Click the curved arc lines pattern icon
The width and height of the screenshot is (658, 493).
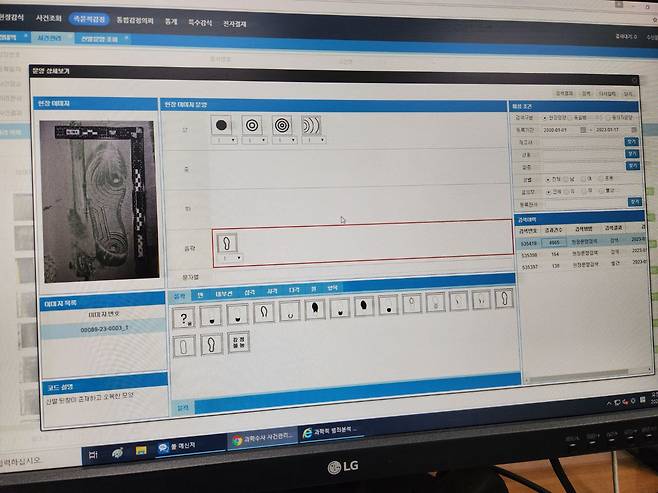coord(313,127)
